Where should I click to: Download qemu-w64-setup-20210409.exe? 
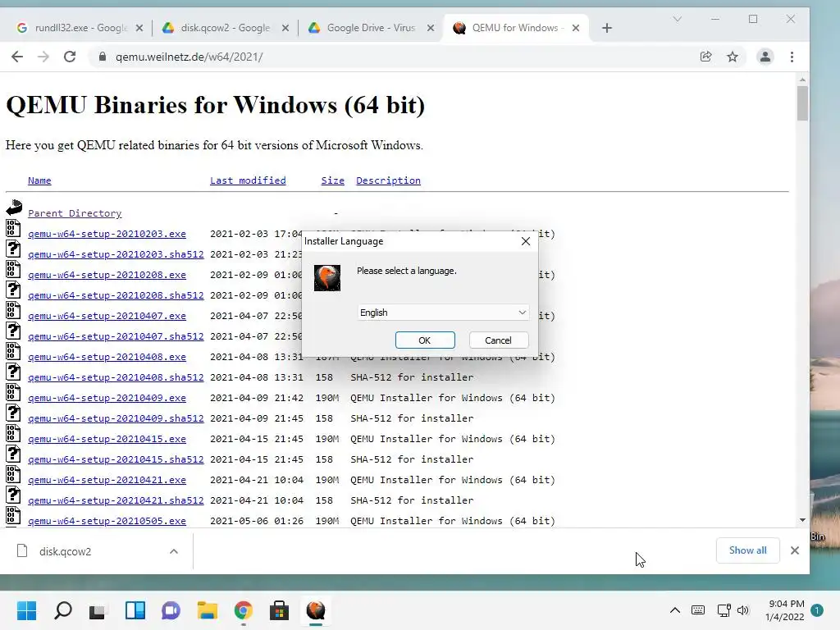(x=107, y=398)
